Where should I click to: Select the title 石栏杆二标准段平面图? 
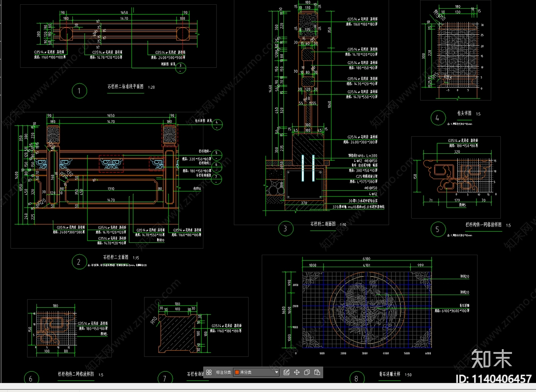[126, 86]
